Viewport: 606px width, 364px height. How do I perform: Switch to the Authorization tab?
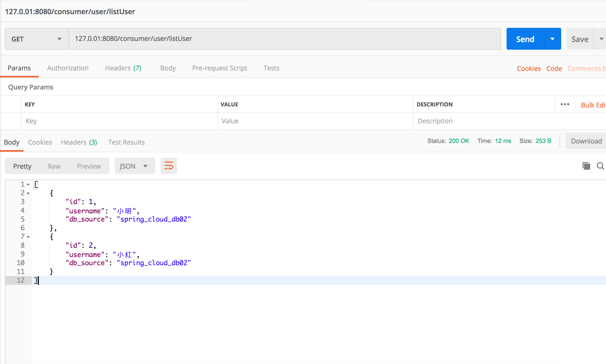point(68,68)
